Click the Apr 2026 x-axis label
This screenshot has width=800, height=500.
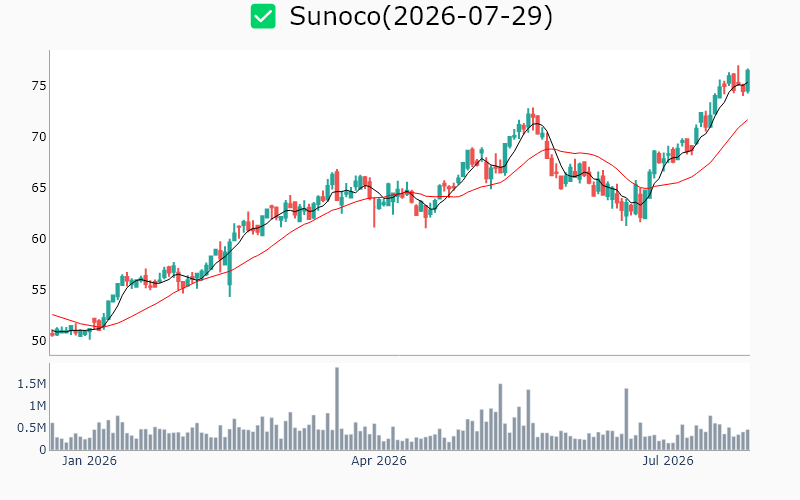point(379,461)
